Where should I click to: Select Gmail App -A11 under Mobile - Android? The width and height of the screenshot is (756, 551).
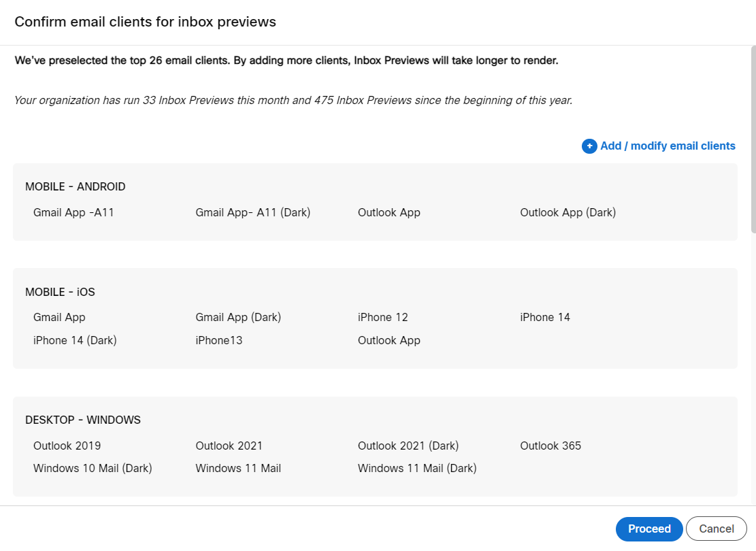point(73,212)
